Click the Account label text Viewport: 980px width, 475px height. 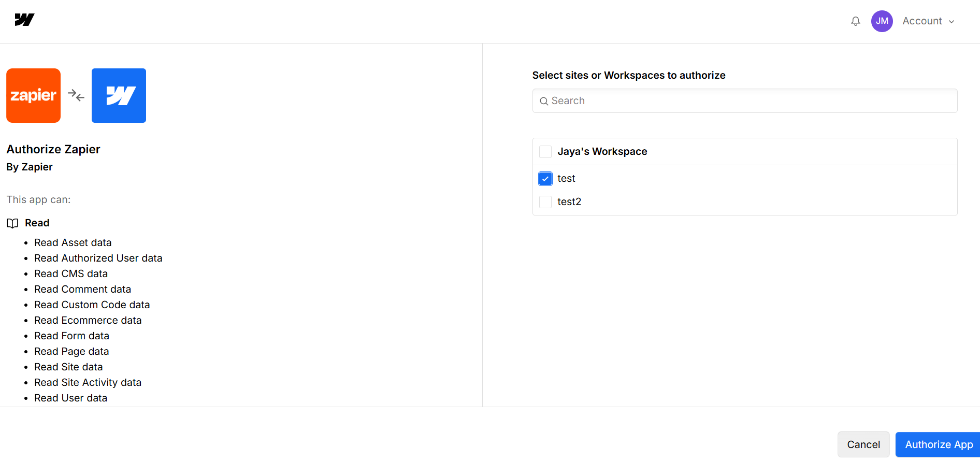922,21
